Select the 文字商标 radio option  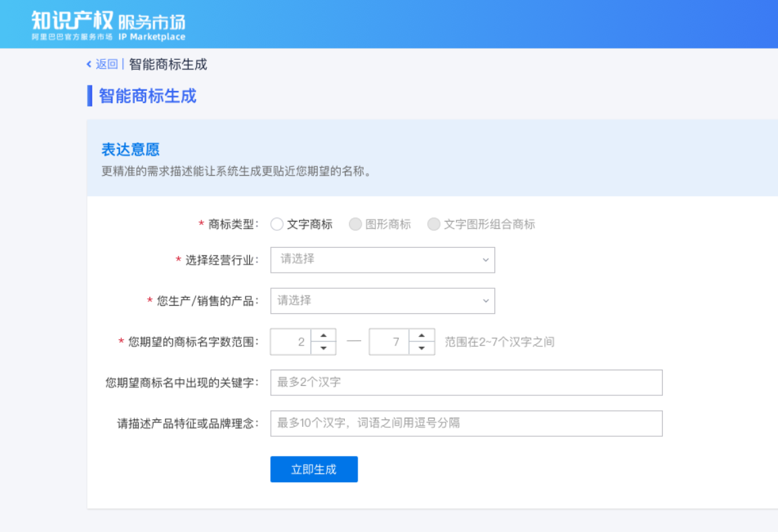coord(277,224)
